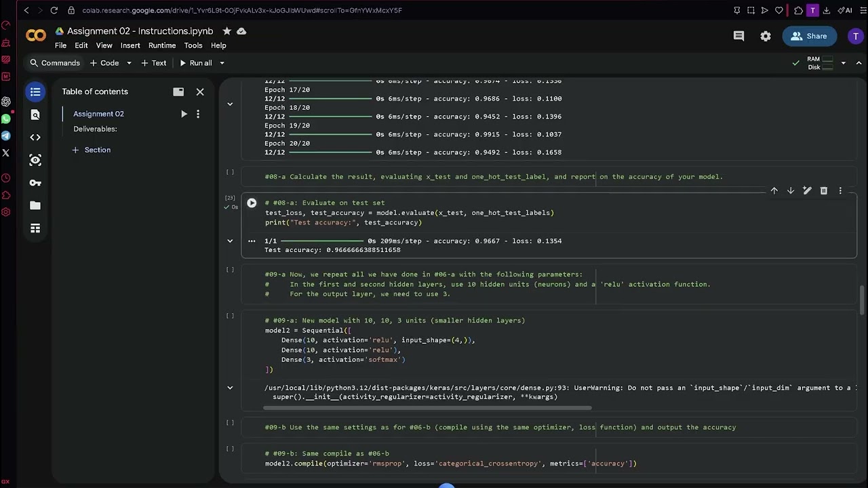
Task: Delete the selected cell with trash icon
Action: (824, 191)
